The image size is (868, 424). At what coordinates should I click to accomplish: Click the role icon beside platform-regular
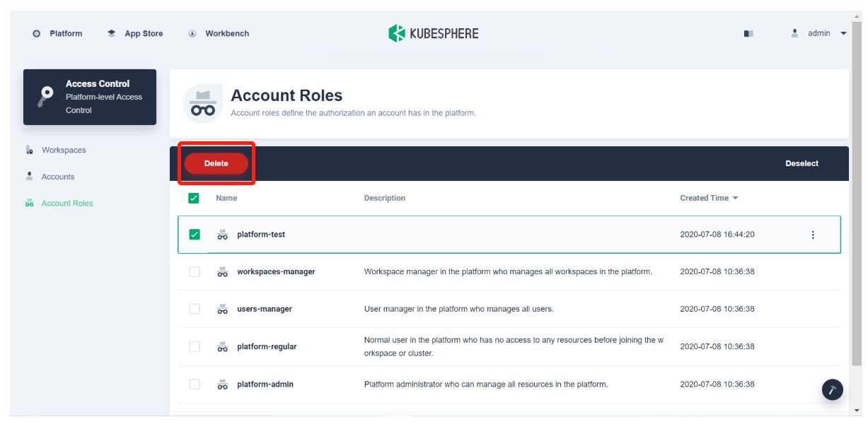(x=222, y=346)
